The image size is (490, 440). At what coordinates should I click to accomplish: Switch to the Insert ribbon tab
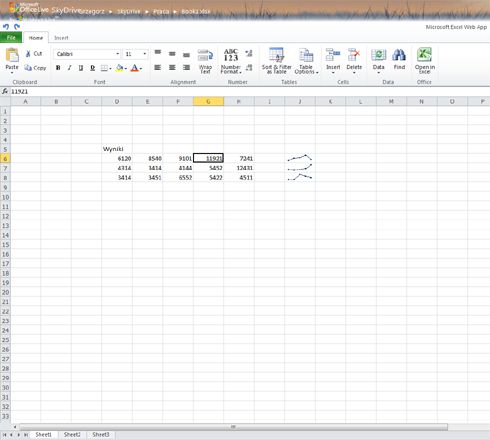point(61,38)
